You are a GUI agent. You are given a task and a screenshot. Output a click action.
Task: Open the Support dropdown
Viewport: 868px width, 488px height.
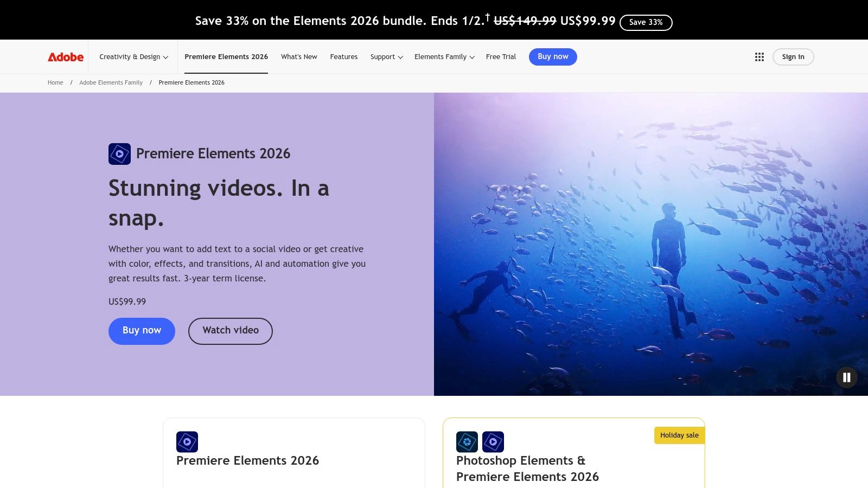386,56
